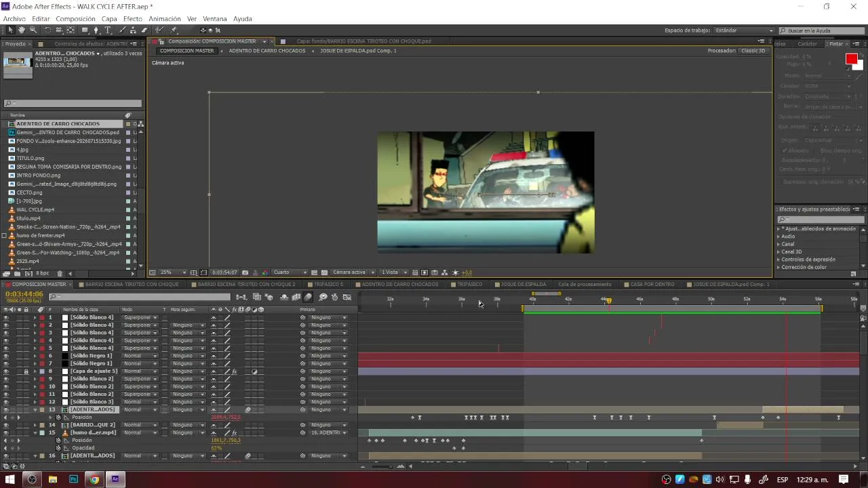The width and height of the screenshot is (868, 488).
Task: Click the Brainstorm icon in timeline
Action: tap(323, 297)
